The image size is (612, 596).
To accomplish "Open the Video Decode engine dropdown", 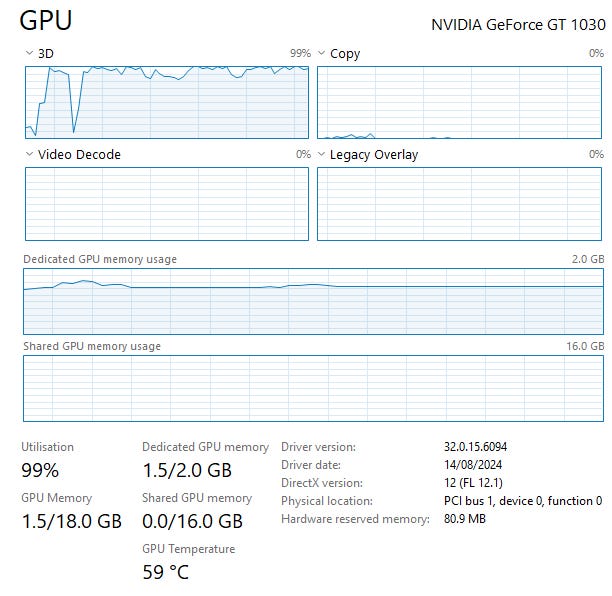I will (29, 154).
